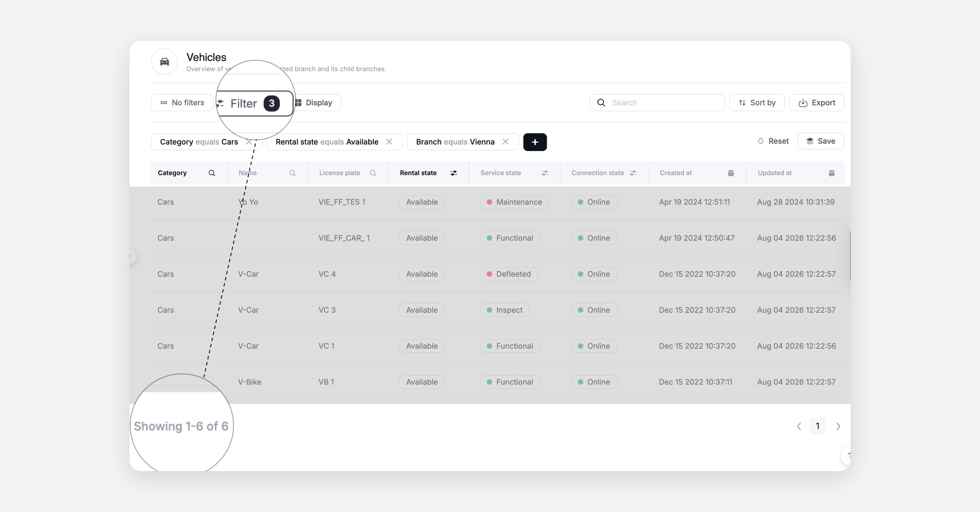Click the V-Bike name cell
Screen dimensions: 980x512
tap(249, 382)
